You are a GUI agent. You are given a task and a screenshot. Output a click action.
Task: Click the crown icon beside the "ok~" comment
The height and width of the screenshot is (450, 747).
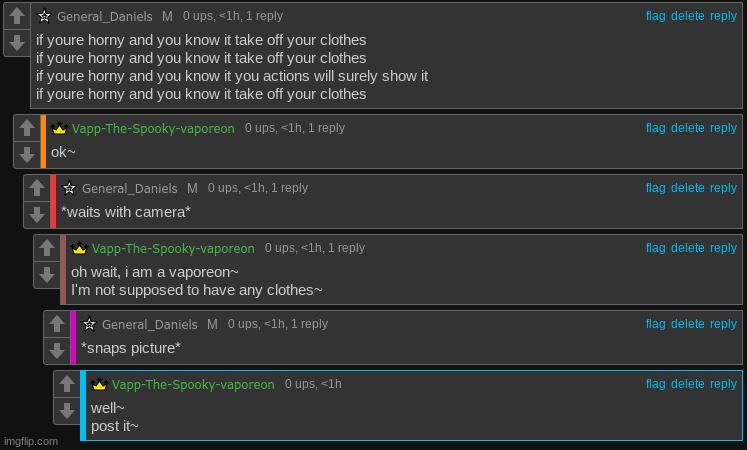[x=59, y=128]
